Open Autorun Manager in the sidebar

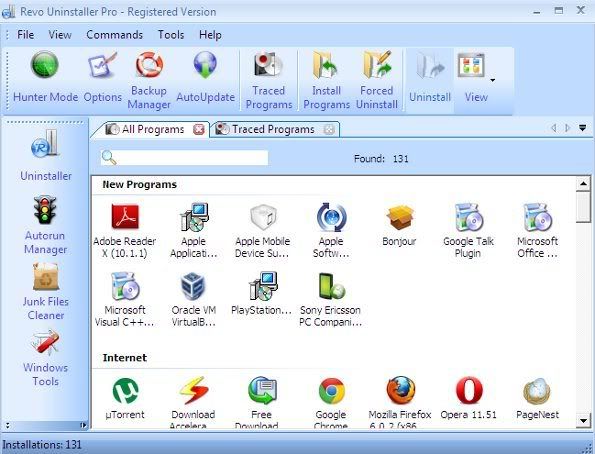pos(46,225)
